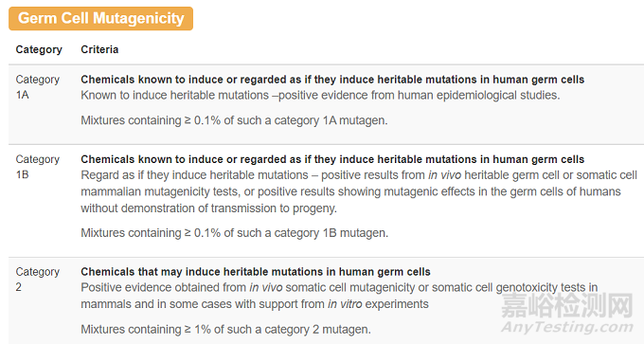
Task: Click 'Mixtures containing ≥ 1%' category 2 line
Action: (x=226, y=329)
